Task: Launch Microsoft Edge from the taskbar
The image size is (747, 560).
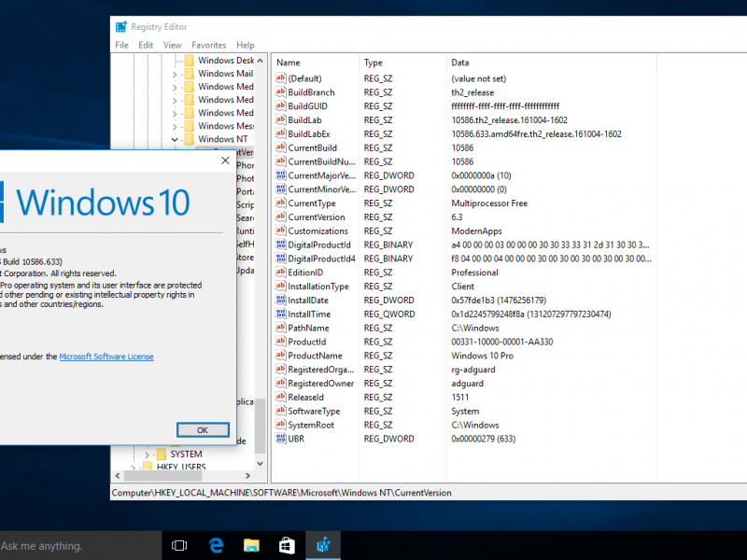Action: tap(216, 545)
